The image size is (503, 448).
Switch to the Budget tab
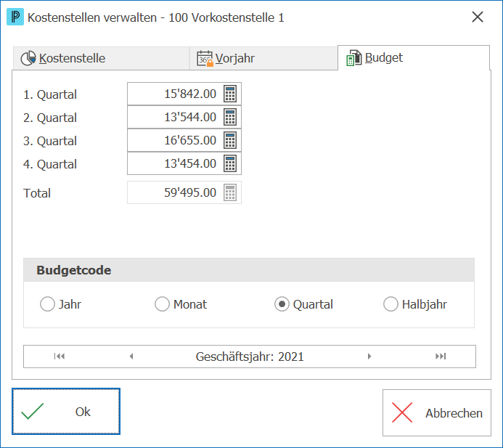pos(414,58)
